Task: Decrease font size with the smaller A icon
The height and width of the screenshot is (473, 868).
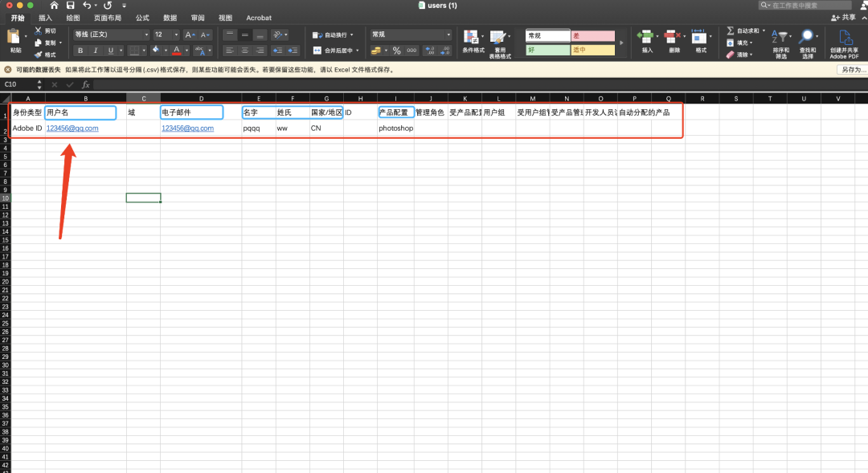Action: (205, 35)
